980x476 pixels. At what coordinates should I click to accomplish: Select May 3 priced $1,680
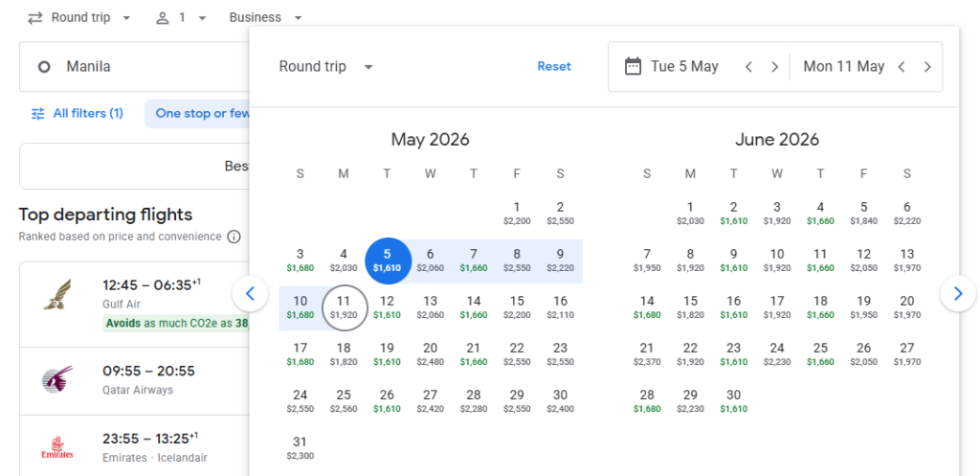(x=300, y=261)
